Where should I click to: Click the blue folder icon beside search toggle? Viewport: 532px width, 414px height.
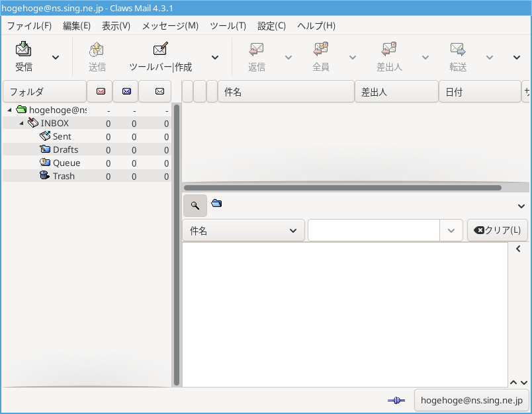pos(216,204)
